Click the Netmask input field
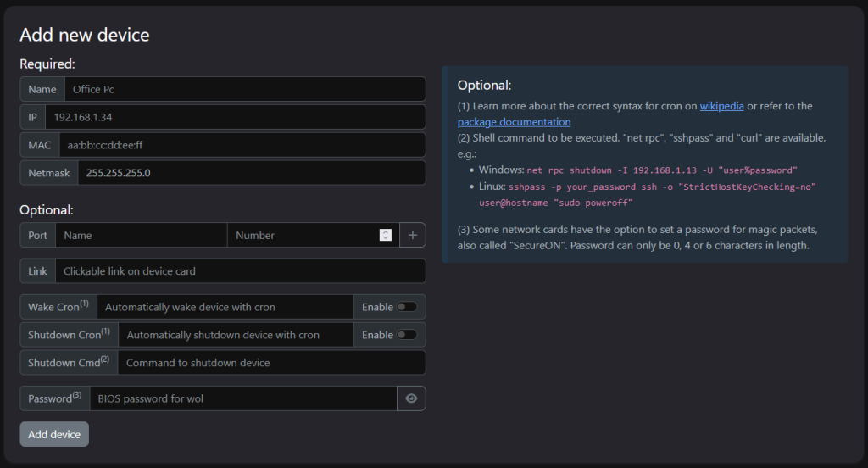Viewport: 868px width, 468px height. click(252, 172)
